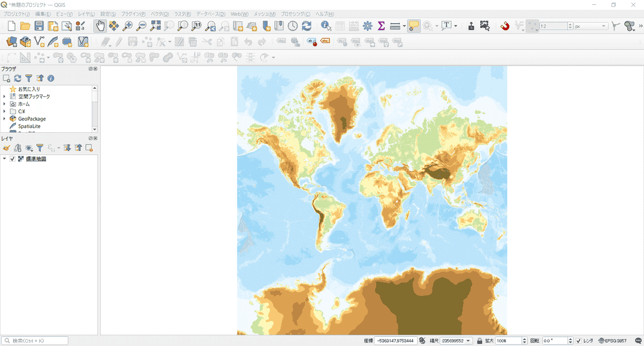The image size is (644, 346).
Task: Open Browser panel properties info icon
Action: 51,78
